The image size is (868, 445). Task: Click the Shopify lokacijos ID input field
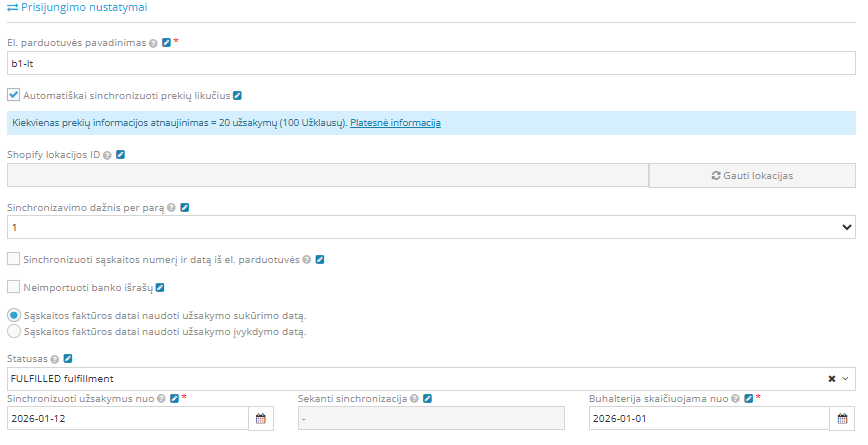[x=327, y=176]
